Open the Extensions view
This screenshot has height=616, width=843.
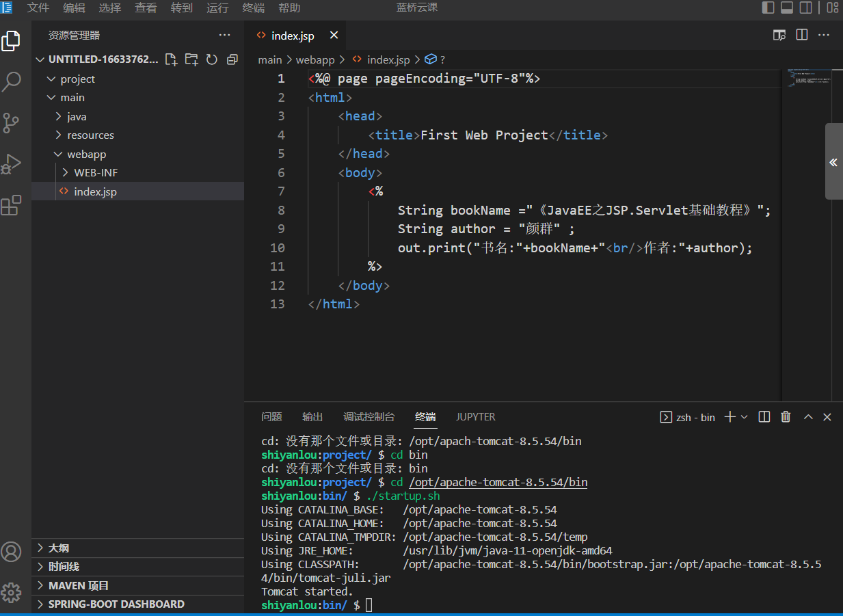(11, 205)
